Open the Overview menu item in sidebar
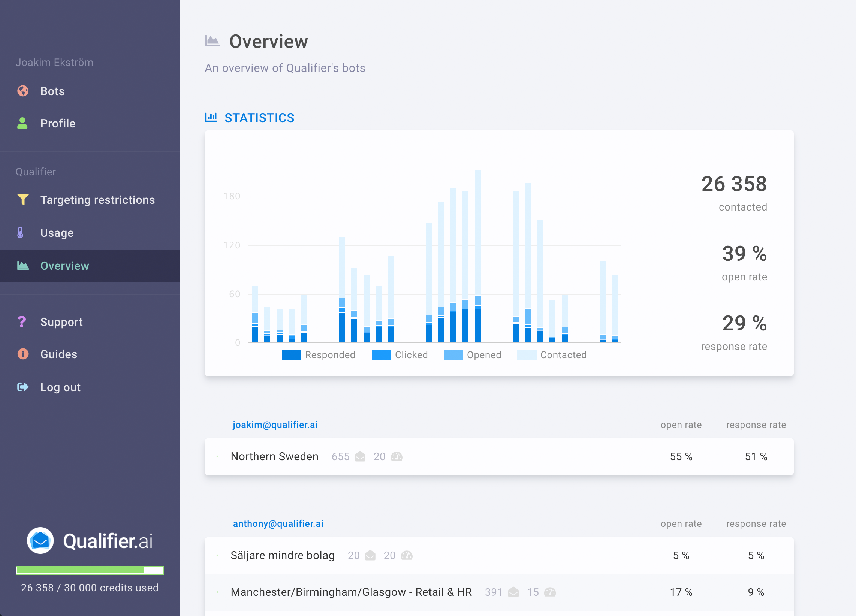Image resolution: width=856 pixels, height=616 pixels. point(64,266)
